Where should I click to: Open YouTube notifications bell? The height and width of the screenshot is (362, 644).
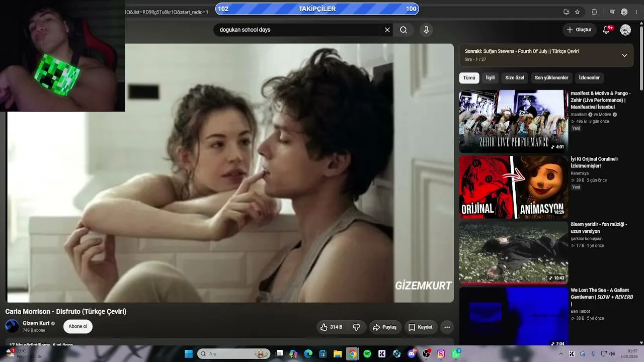(x=606, y=30)
